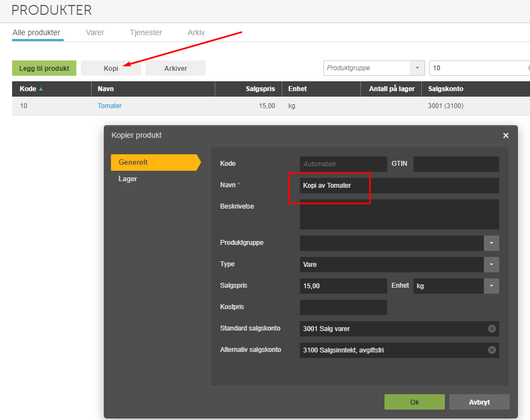Select the Lager section in the dialog
The width and height of the screenshot is (530, 420).
pyautogui.click(x=128, y=179)
